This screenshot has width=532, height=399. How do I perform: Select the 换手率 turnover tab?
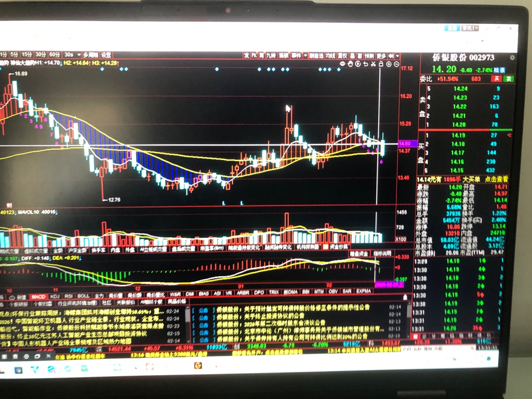[x=99, y=250]
